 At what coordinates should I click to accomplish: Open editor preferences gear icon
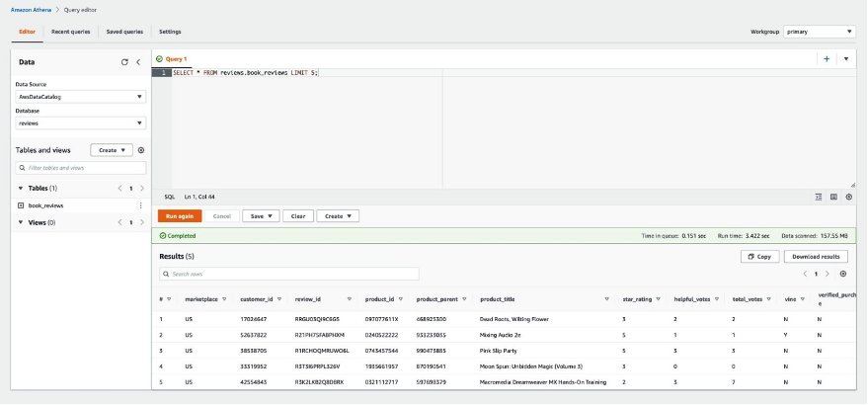click(848, 197)
